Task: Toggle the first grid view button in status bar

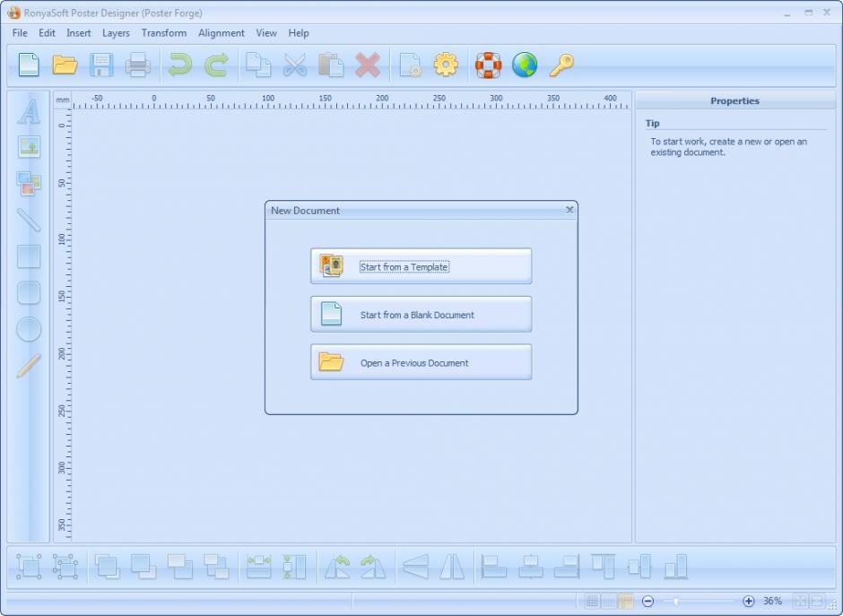Action: tap(592, 601)
